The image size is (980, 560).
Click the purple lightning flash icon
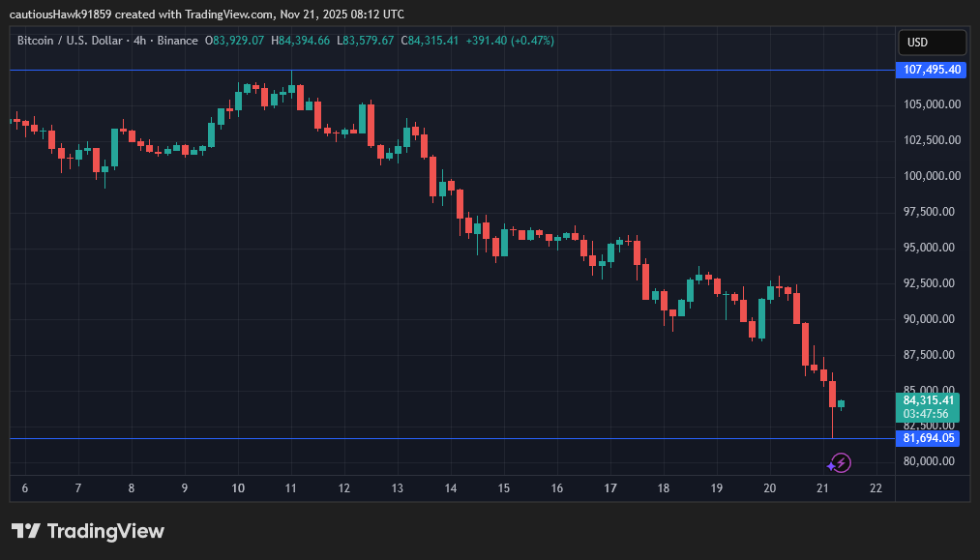coord(840,463)
